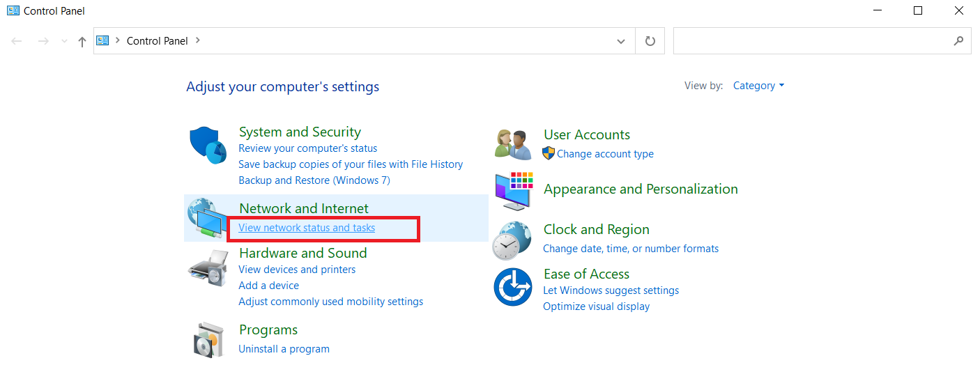Open Appearance and Personalization monitor icon
Viewport: 980px width, 388px height.
pos(513,190)
